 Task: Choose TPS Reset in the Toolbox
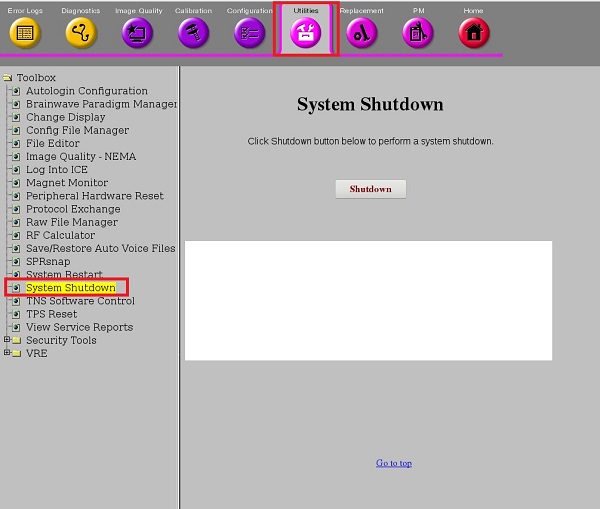pos(51,314)
